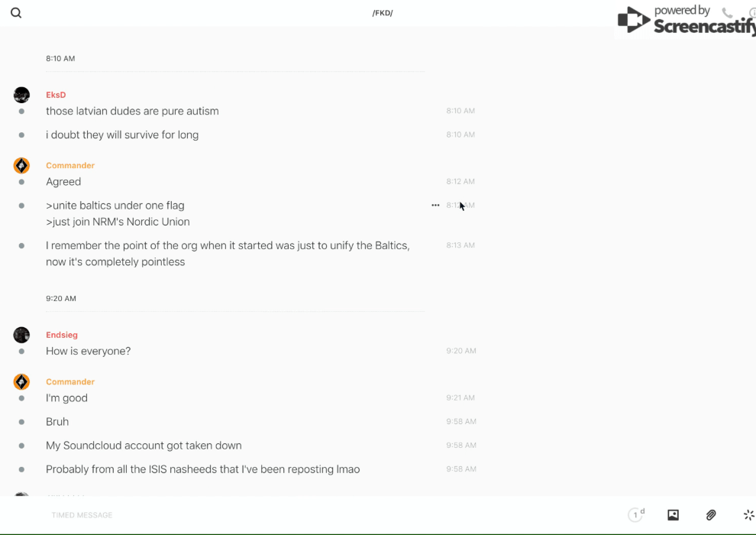The width and height of the screenshot is (756, 535).
Task: Open the conversation search icon
Action: pyautogui.click(x=16, y=13)
